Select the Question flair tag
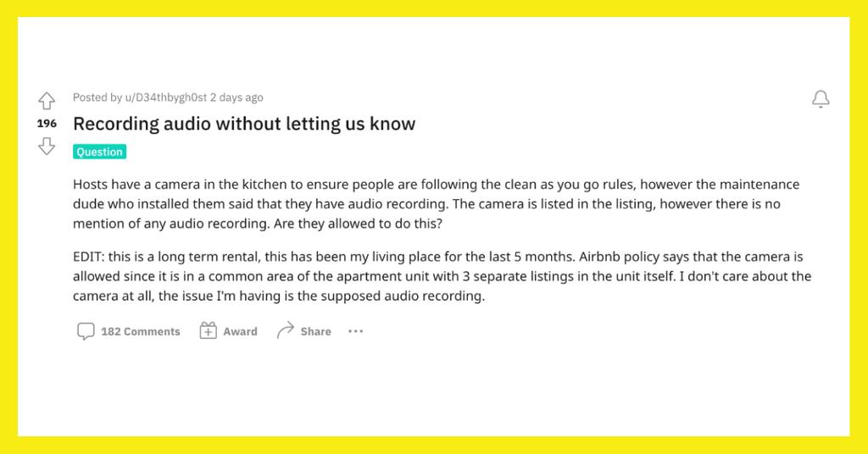The image size is (868, 454). click(x=99, y=152)
